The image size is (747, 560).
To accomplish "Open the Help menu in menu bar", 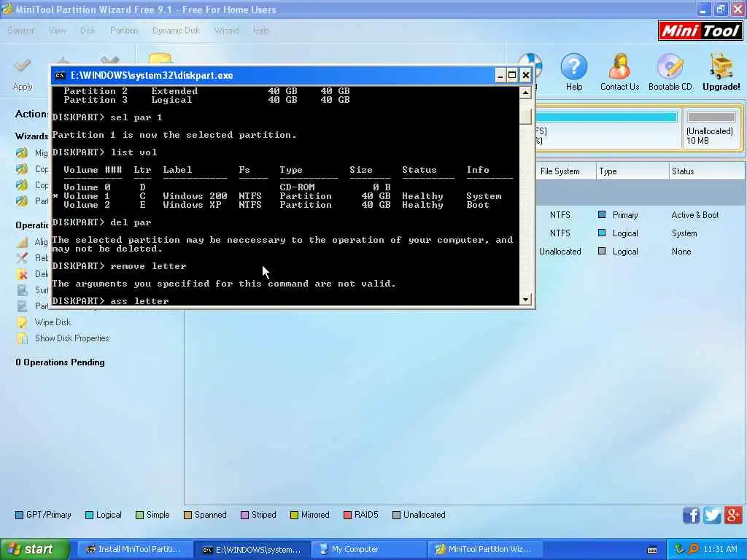I will (x=261, y=31).
